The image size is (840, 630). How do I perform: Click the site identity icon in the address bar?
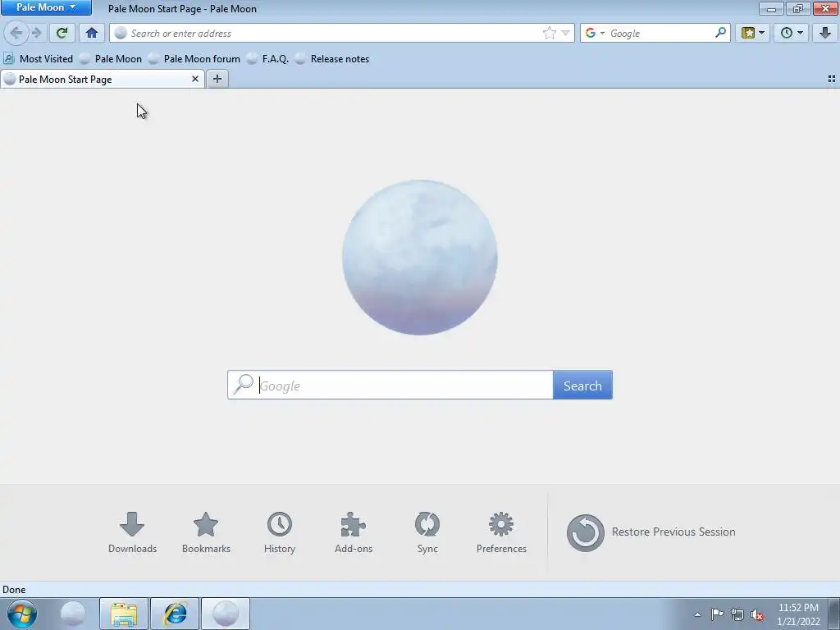pyautogui.click(x=121, y=33)
